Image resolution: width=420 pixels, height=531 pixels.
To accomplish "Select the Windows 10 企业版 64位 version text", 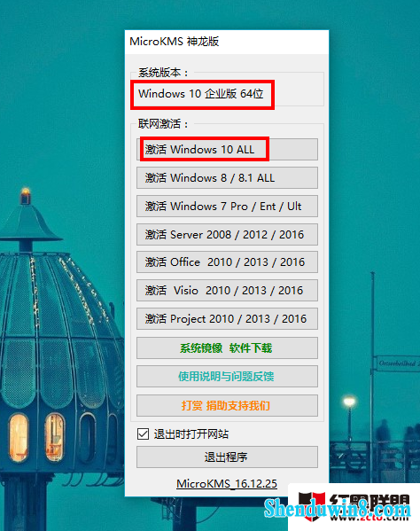I will click(200, 94).
